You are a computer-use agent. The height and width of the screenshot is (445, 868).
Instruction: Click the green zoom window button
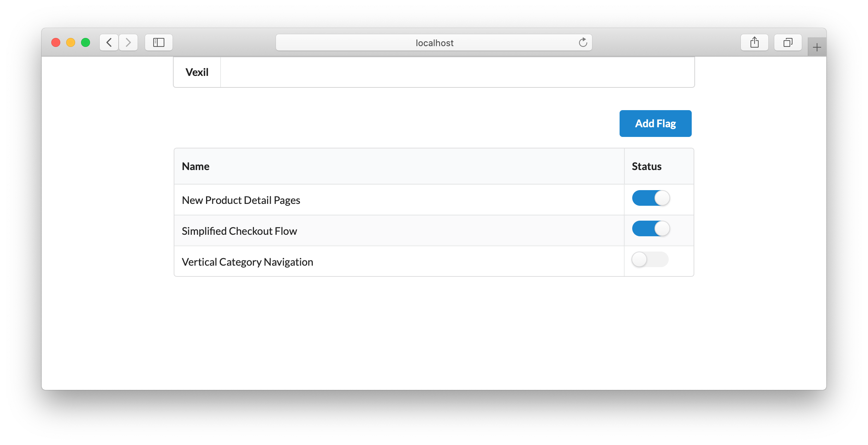point(85,42)
